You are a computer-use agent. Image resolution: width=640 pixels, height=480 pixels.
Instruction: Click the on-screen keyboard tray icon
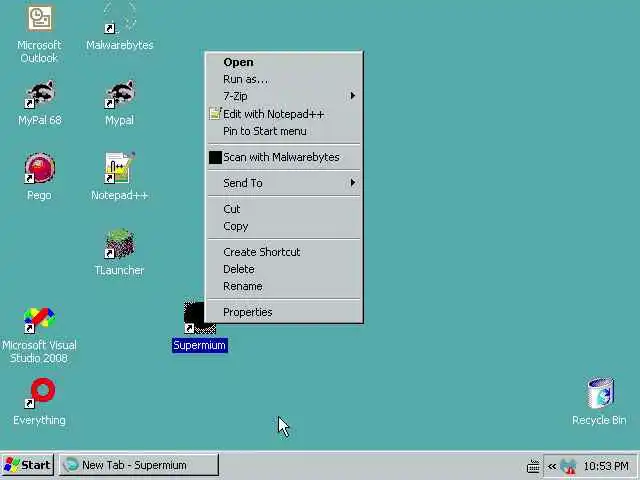533,466
